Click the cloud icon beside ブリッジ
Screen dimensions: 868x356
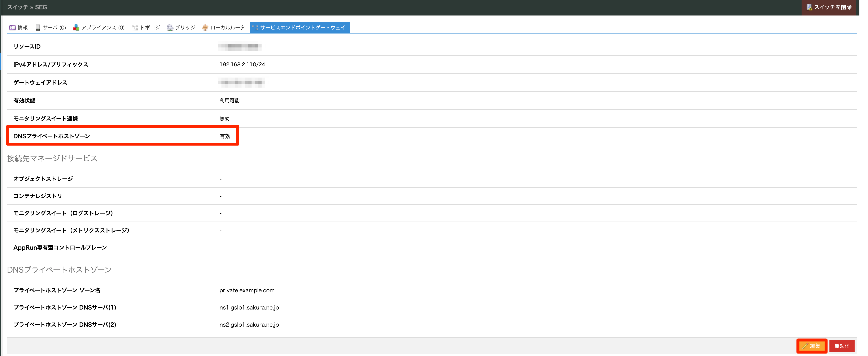pyautogui.click(x=170, y=28)
